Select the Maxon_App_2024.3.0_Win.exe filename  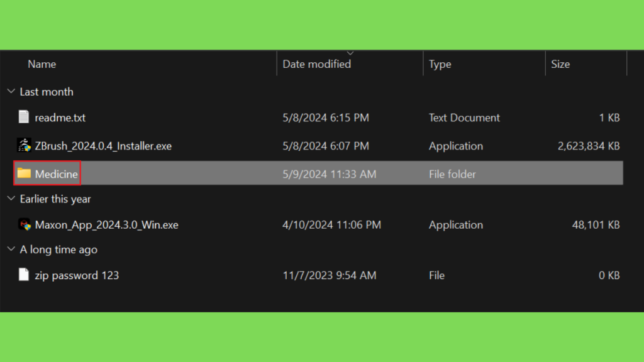[x=106, y=225]
